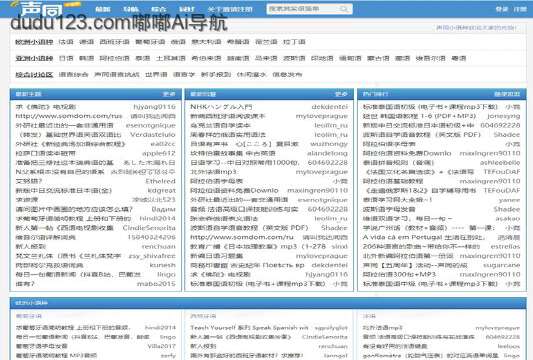Open the NHKハングル入門 thread
This screenshot has width=533, height=360.
point(221,107)
